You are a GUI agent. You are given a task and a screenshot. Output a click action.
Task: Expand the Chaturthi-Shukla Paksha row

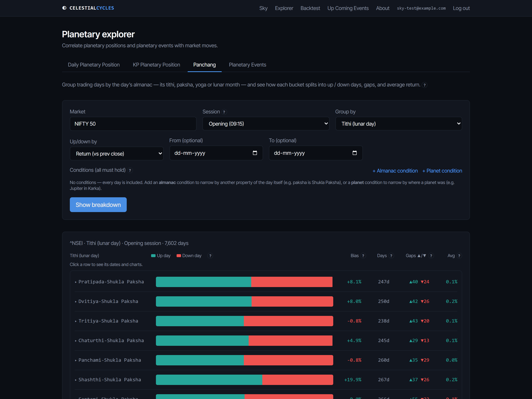point(266,340)
